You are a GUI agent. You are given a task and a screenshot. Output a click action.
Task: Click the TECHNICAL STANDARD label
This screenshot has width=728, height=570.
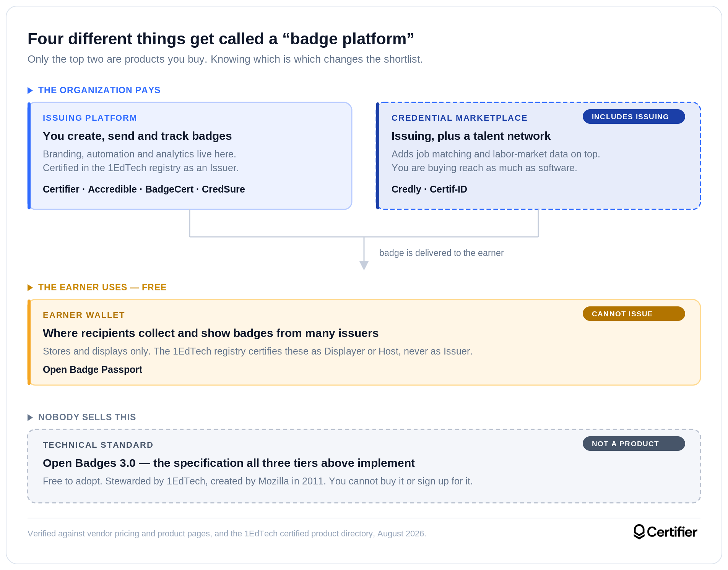(98, 445)
